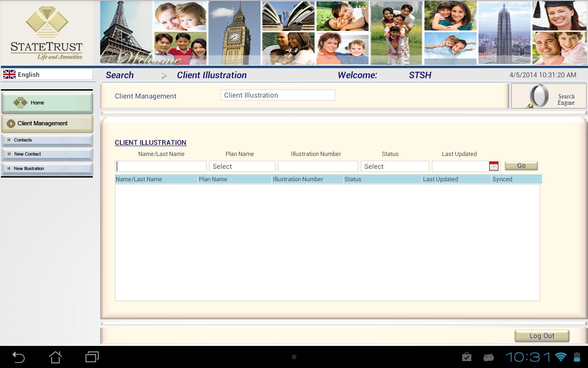Check the Android battery status indicator
The image size is (588, 368).
click(576, 357)
